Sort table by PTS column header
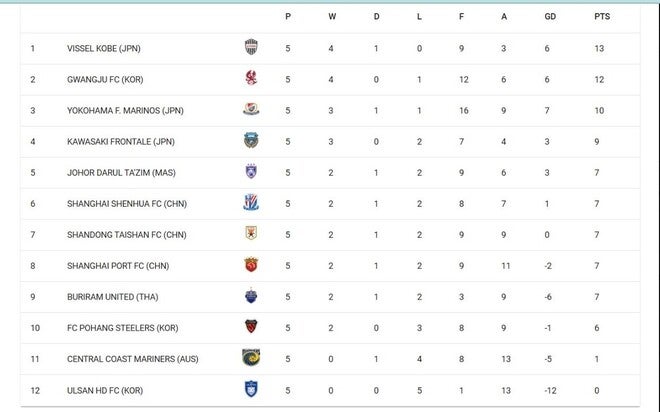Screen dimensions: 660x412 pyautogui.click(x=601, y=16)
